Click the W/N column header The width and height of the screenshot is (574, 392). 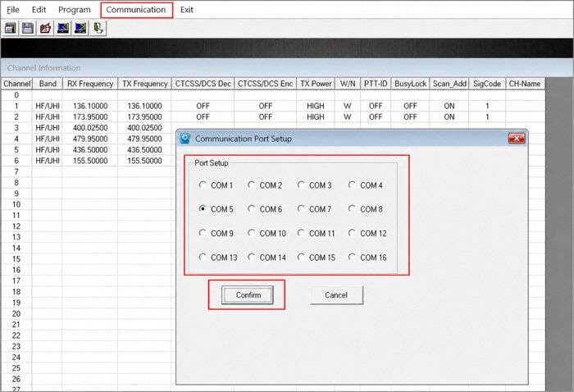tap(348, 84)
